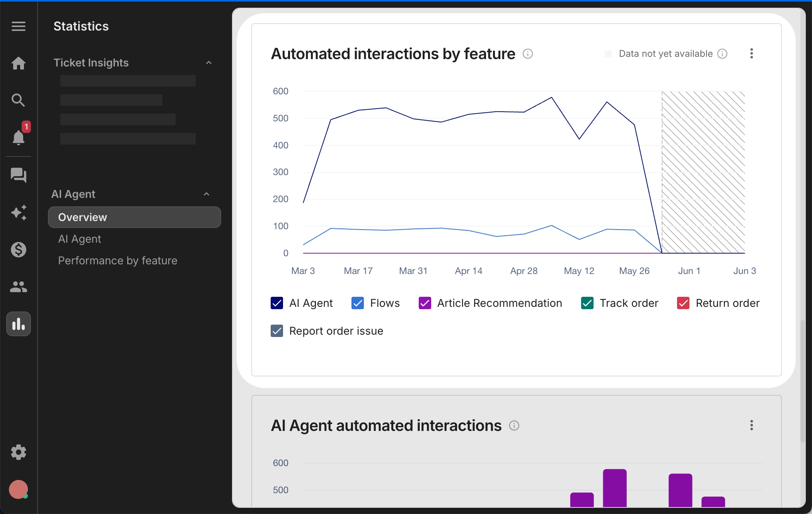Click the 600 y-axis label of top chart

[281, 91]
